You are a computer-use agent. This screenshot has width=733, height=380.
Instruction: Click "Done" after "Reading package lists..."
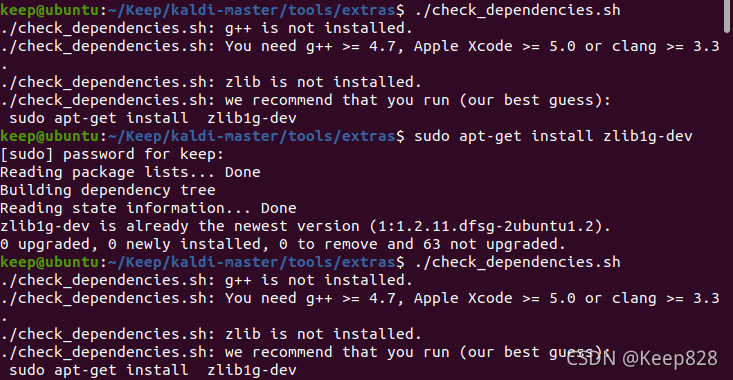[243, 172]
